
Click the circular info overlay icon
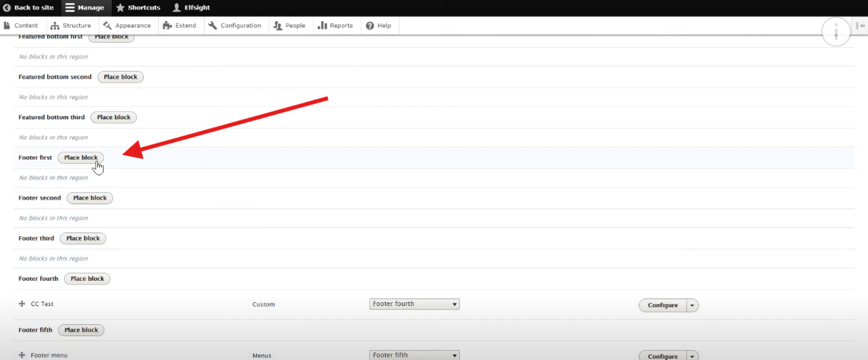point(836,32)
